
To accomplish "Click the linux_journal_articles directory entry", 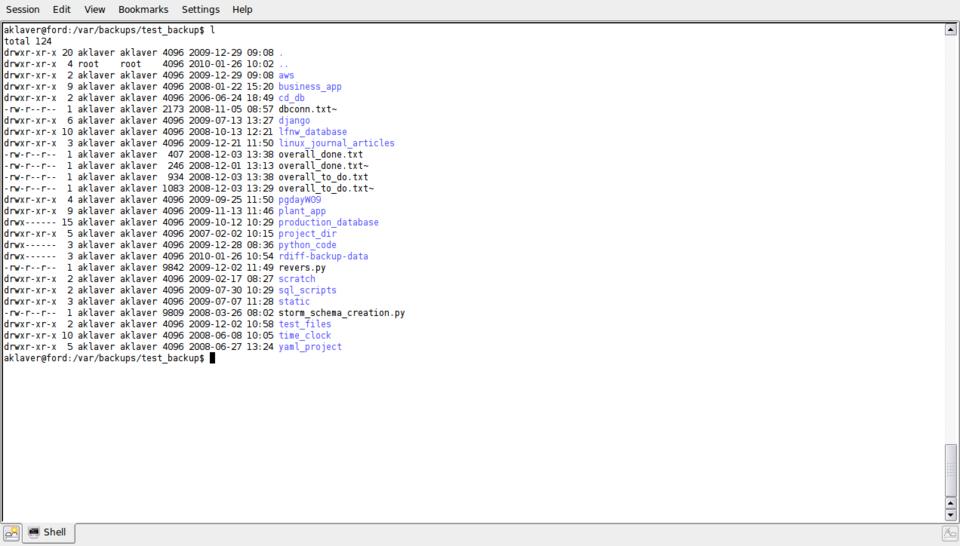I will [x=336, y=143].
